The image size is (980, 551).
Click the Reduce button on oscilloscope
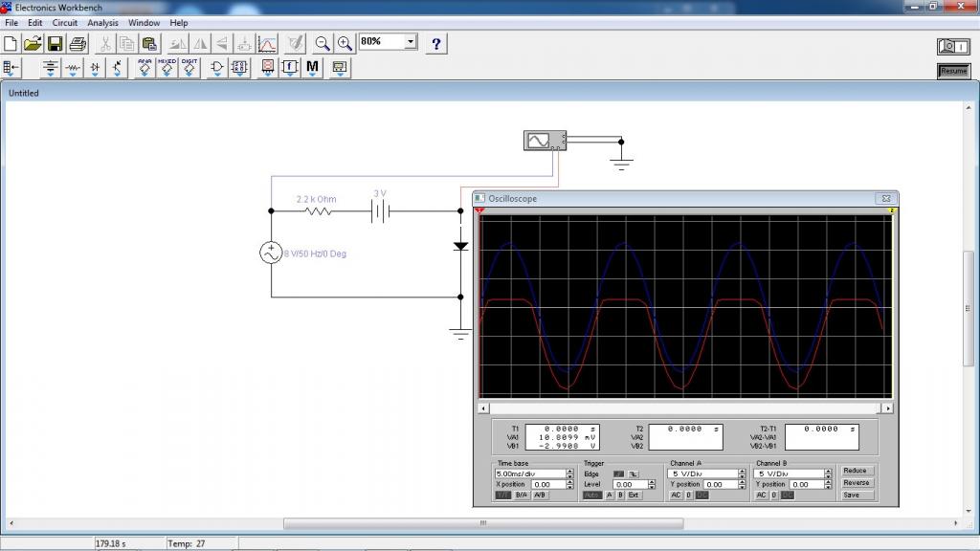(x=856, y=471)
